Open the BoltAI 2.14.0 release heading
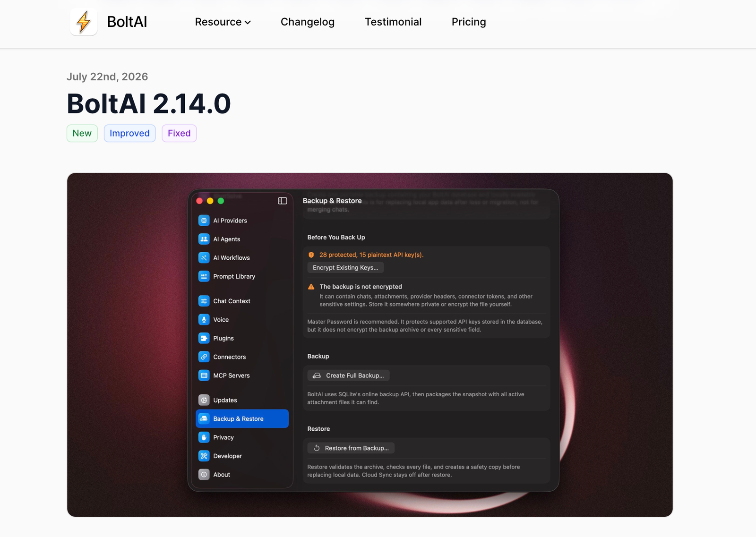Viewport: 756px width, 537px height. coord(149,104)
